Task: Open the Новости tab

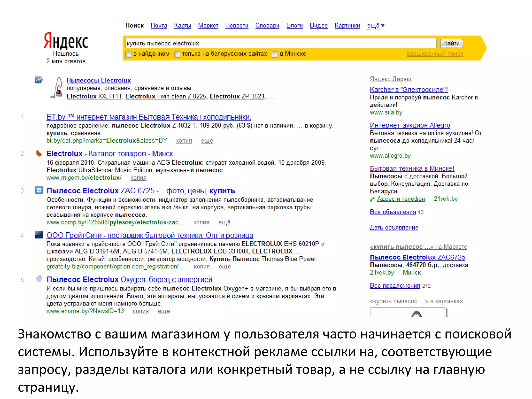Action: 237,25
